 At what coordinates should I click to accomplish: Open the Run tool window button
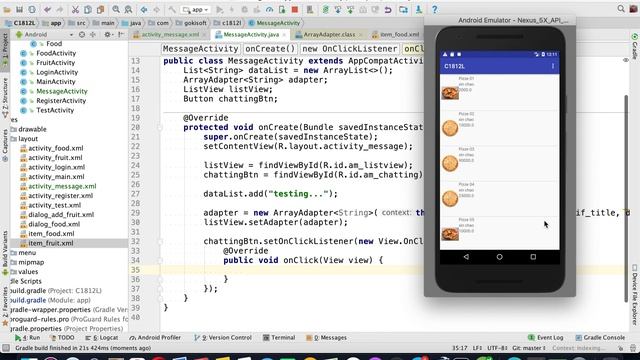point(27,338)
